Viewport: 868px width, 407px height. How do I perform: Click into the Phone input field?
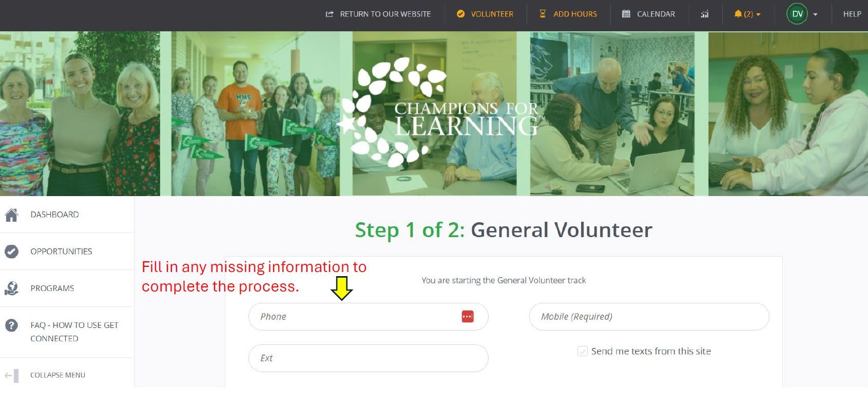[x=368, y=317]
